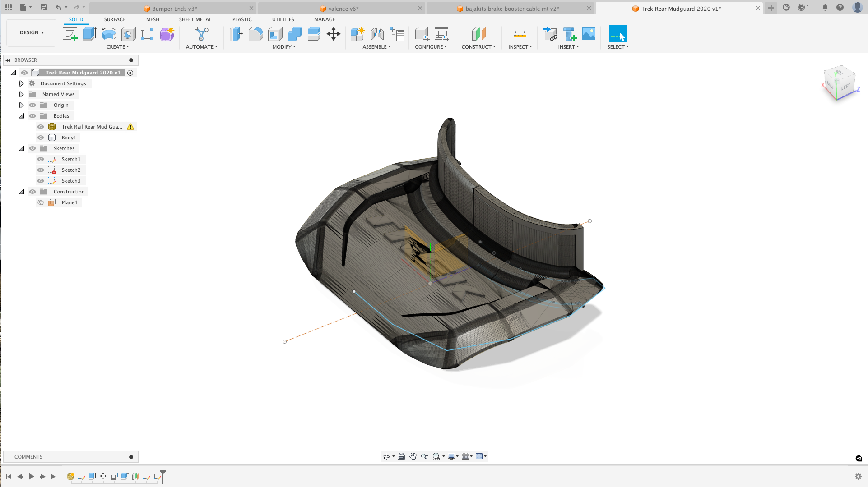The width and height of the screenshot is (868, 487).
Task: Click the DESIGN workspace dropdown
Action: pos(30,32)
